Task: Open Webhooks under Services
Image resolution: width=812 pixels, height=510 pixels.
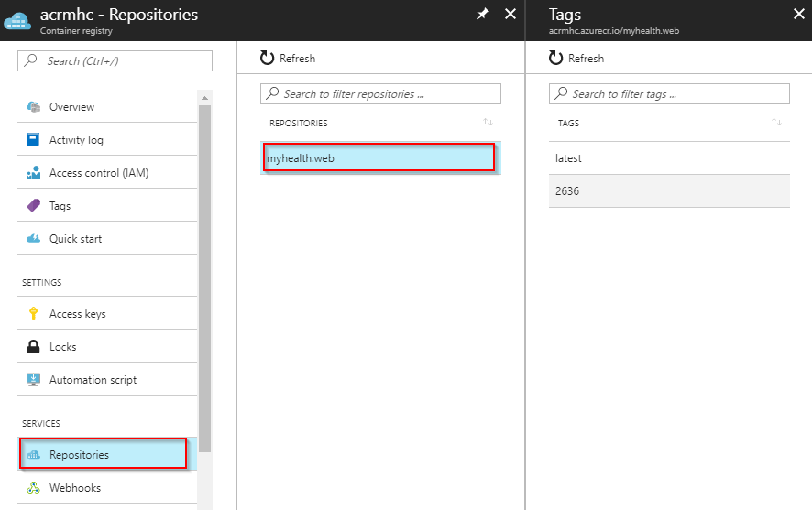Action: 107,488
